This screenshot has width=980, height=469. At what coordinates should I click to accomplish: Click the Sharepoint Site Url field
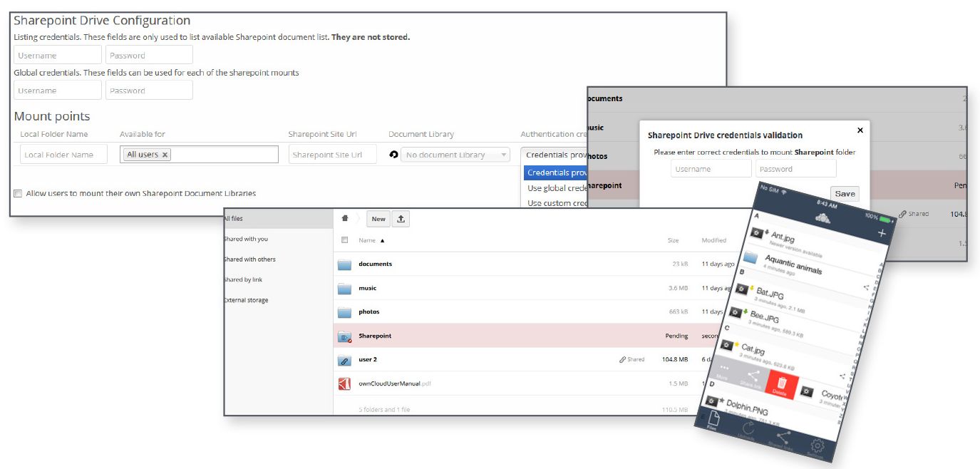tap(332, 155)
